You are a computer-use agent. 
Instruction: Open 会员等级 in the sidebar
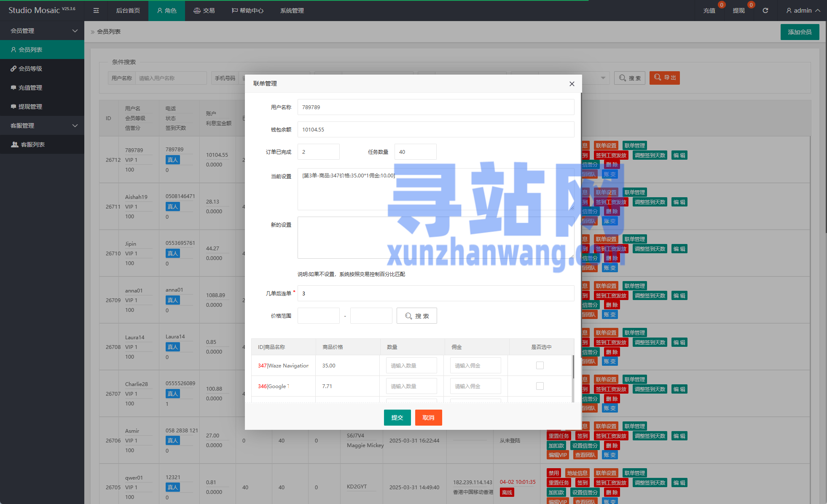[42, 69]
